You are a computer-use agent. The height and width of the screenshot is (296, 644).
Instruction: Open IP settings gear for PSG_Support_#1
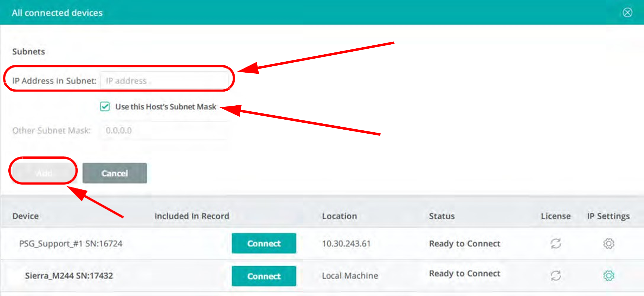click(x=608, y=243)
